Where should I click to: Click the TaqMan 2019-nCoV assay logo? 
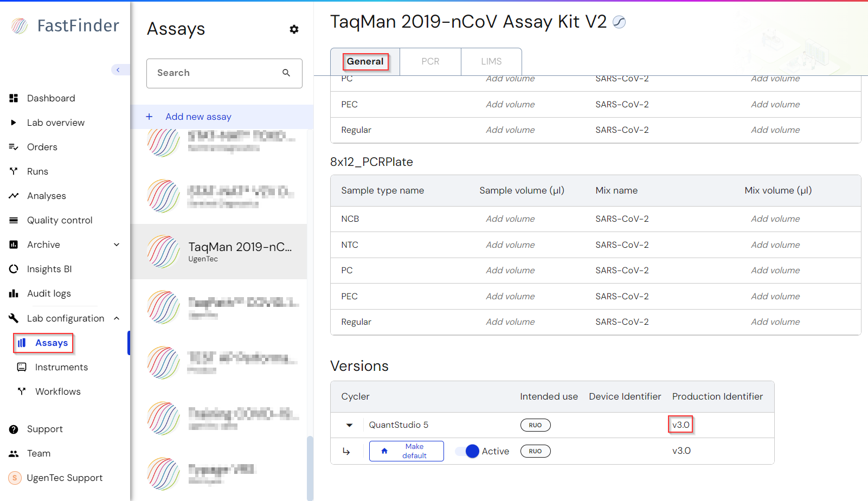(x=164, y=252)
